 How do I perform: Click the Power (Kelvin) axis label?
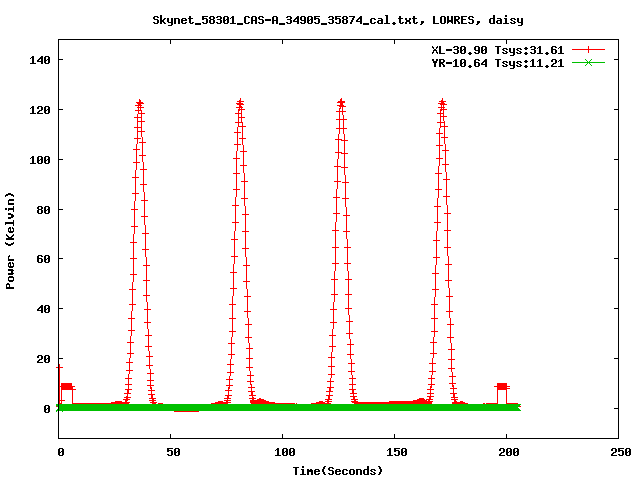coord(10,241)
